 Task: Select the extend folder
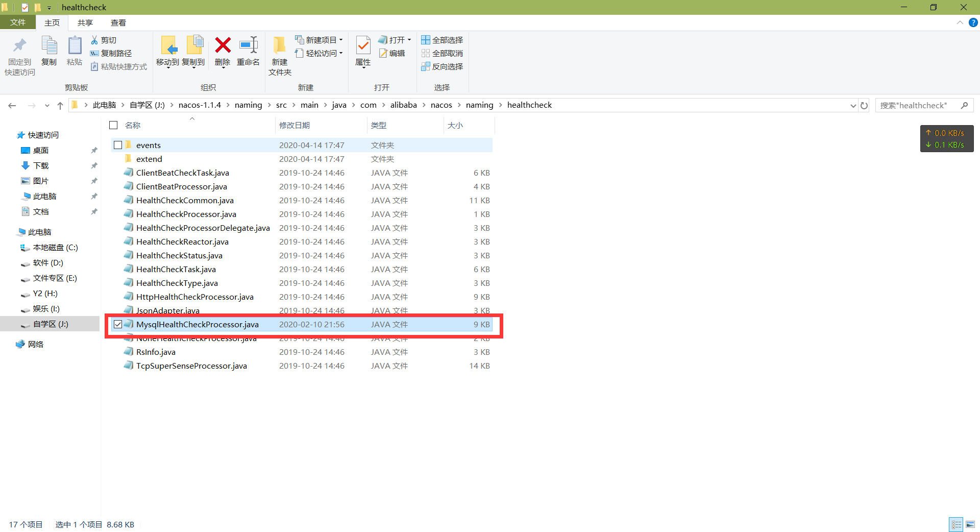click(149, 159)
